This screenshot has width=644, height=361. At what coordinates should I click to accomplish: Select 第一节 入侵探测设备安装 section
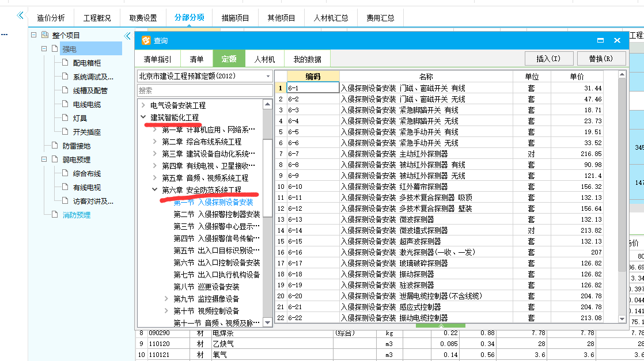click(x=213, y=202)
